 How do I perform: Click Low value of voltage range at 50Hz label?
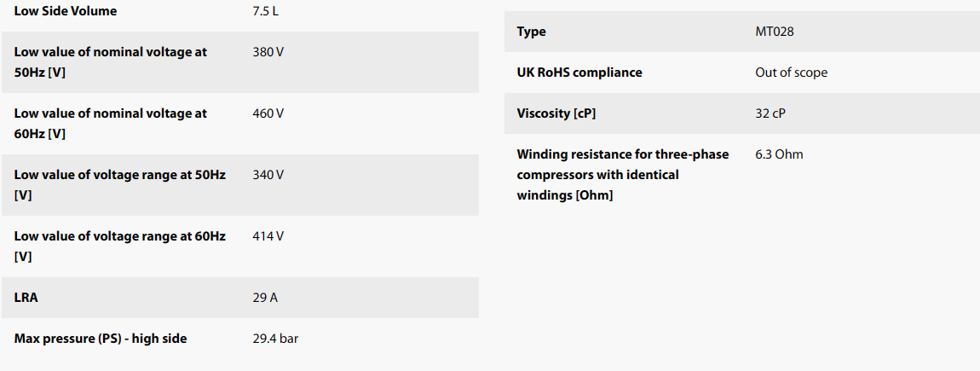pyautogui.click(x=120, y=185)
